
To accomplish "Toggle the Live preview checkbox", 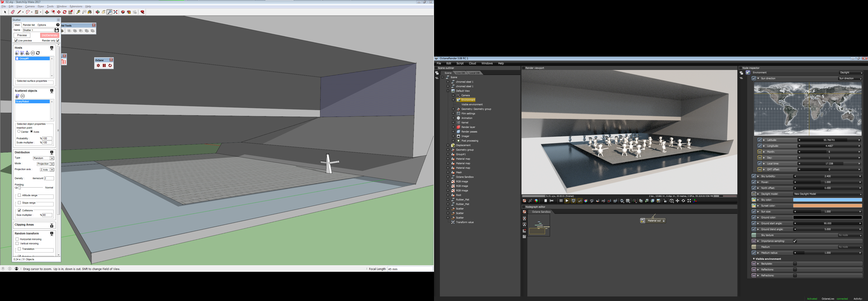I will point(16,41).
